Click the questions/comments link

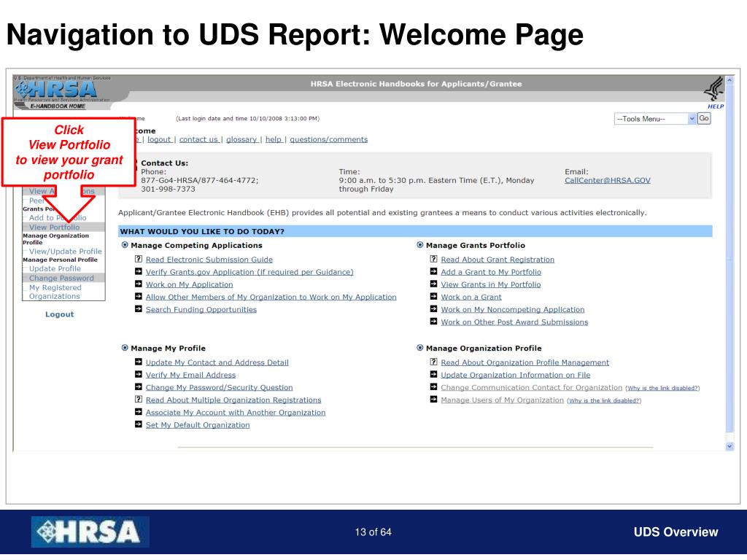(x=329, y=139)
